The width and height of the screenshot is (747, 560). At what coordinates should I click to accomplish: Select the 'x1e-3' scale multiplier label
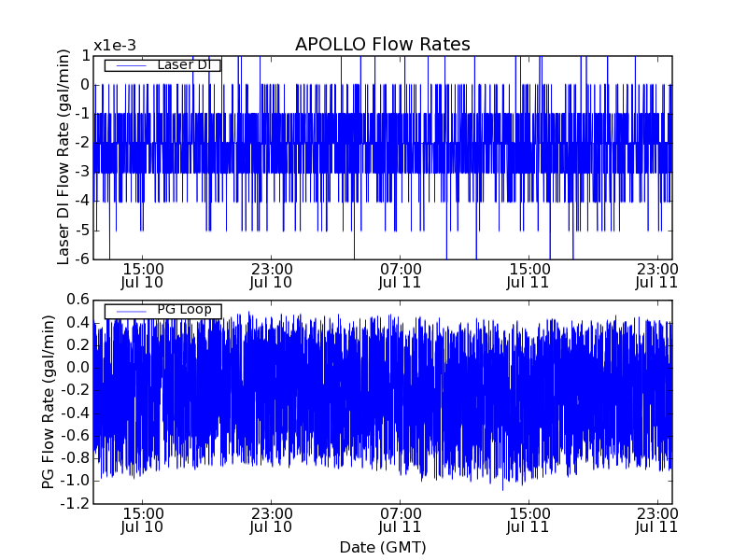(114, 46)
